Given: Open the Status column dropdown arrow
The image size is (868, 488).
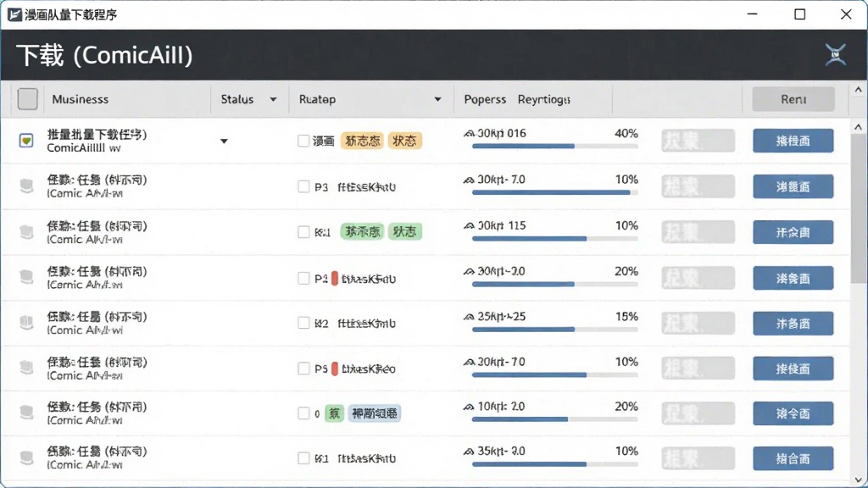Looking at the screenshot, I should coord(273,100).
